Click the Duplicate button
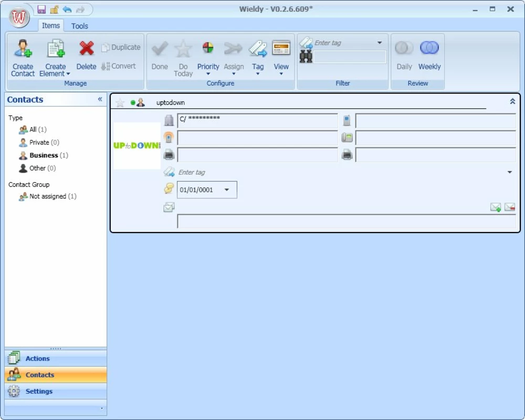 [121, 47]
